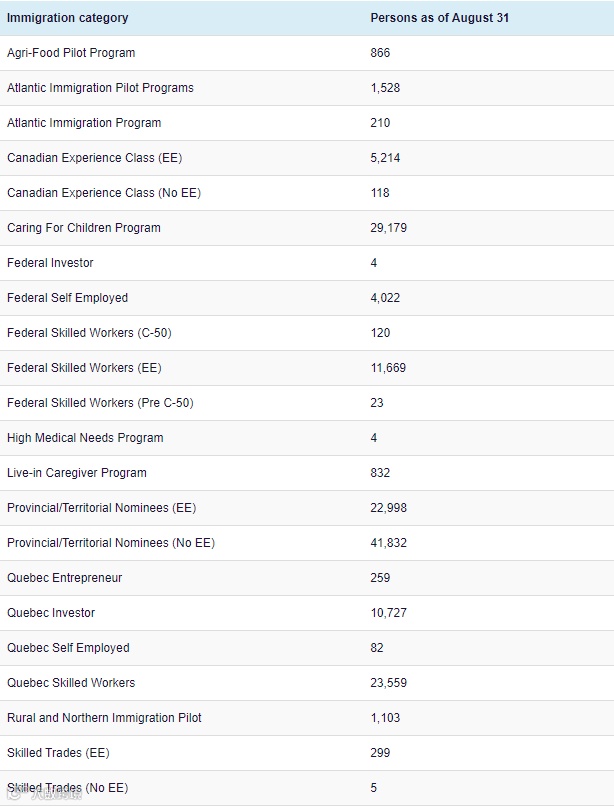Click the value 82
The height and width of the screenshot is (806, 614).
tap(377, 647)
